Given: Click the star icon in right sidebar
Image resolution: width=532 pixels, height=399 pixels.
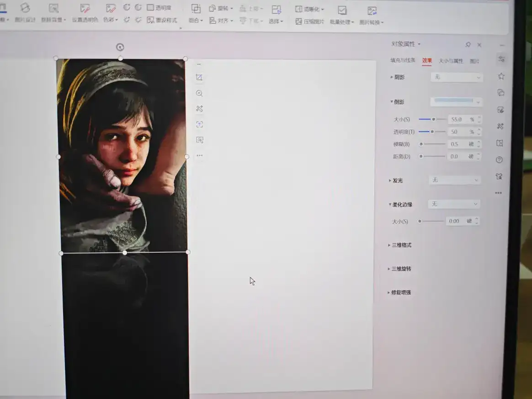Looking at the screenshot, I should 501,76.
